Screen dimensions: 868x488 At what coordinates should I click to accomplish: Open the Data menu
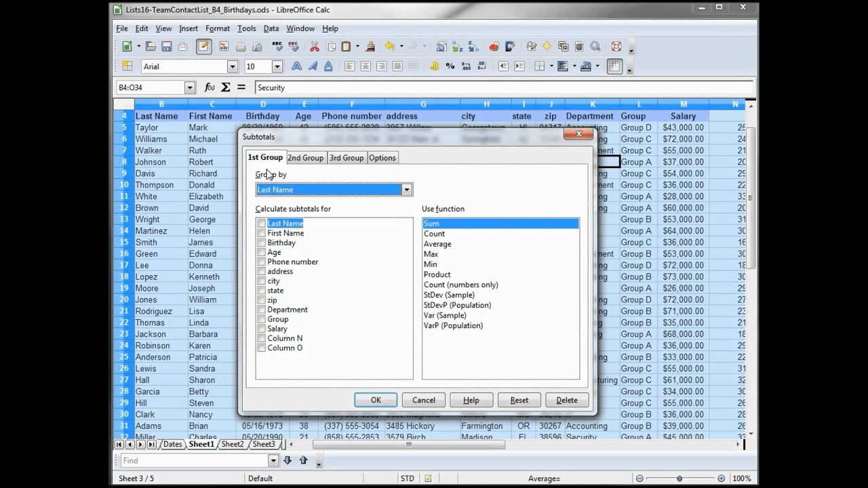pos(271,28)
